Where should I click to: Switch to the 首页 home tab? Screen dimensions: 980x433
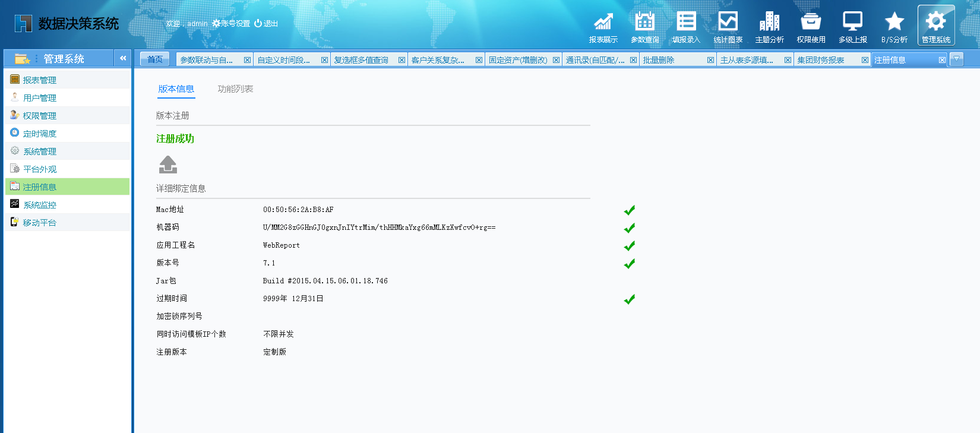(x=155, y=59)
